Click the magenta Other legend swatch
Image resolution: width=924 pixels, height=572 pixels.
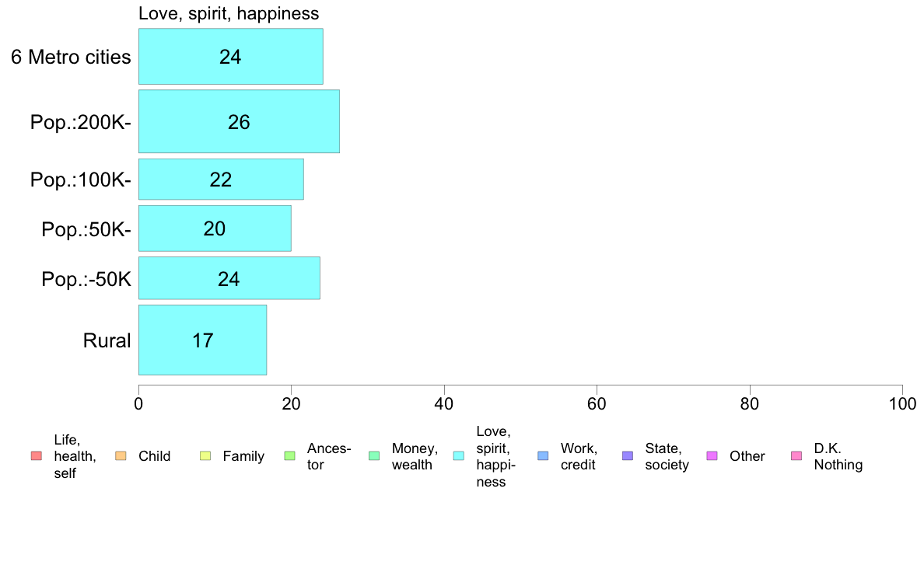point(712,456)
